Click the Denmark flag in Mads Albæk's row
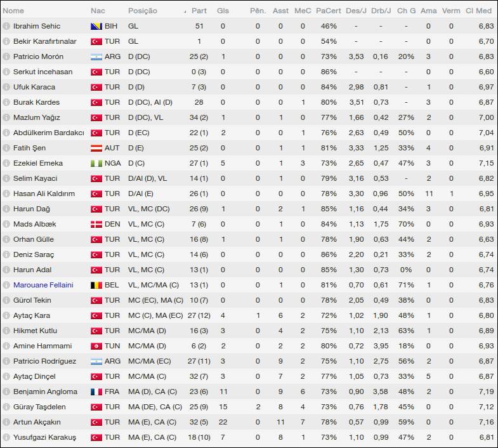Image resolution: width=498 pixels, height=448 pixels. (96, 224)
